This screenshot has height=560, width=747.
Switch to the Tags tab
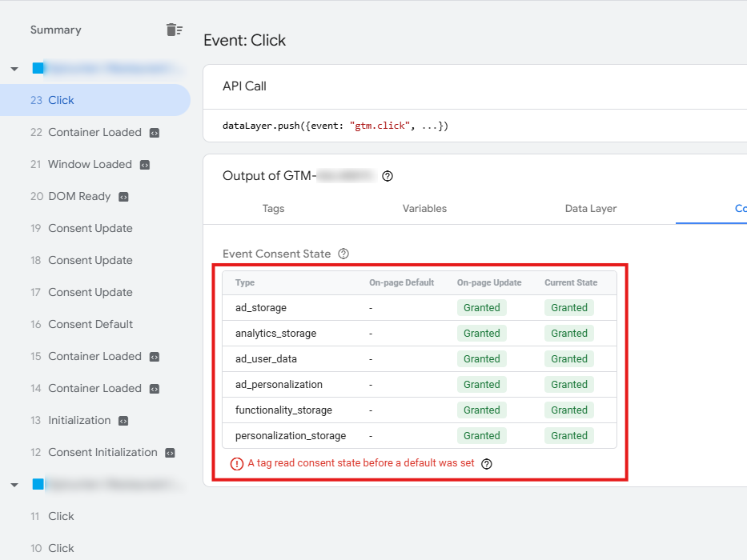coord(273,209)
